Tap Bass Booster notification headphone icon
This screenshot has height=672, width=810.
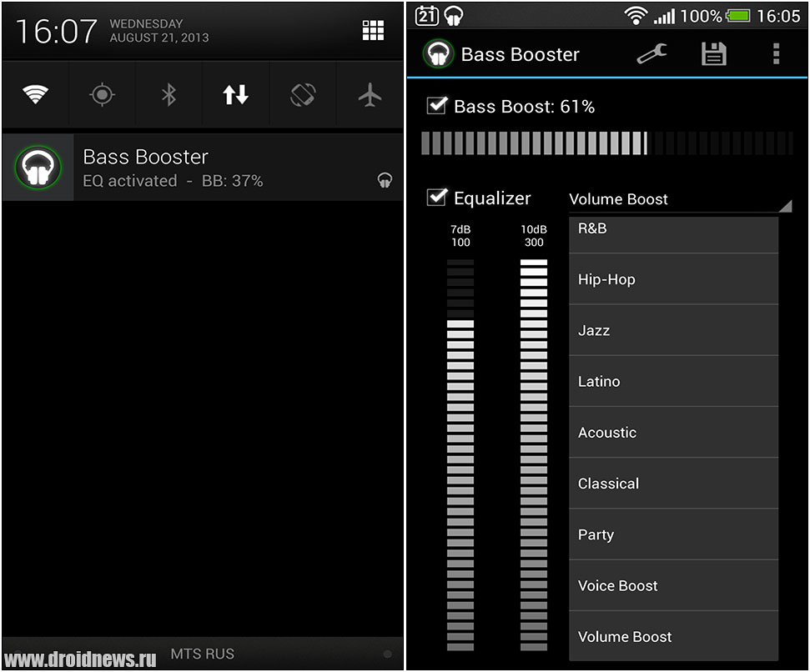(38, 168)
